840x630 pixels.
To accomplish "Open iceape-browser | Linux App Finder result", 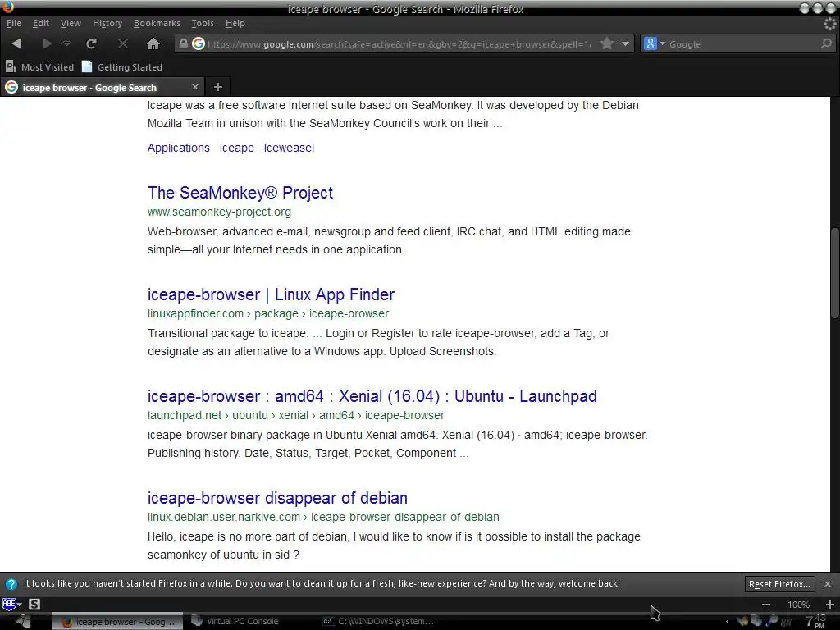I will click(271, 294).
